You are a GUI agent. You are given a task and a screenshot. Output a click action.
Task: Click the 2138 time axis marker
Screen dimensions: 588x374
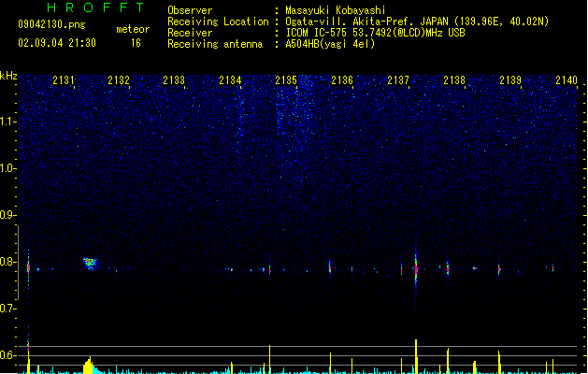click(454, 80)
